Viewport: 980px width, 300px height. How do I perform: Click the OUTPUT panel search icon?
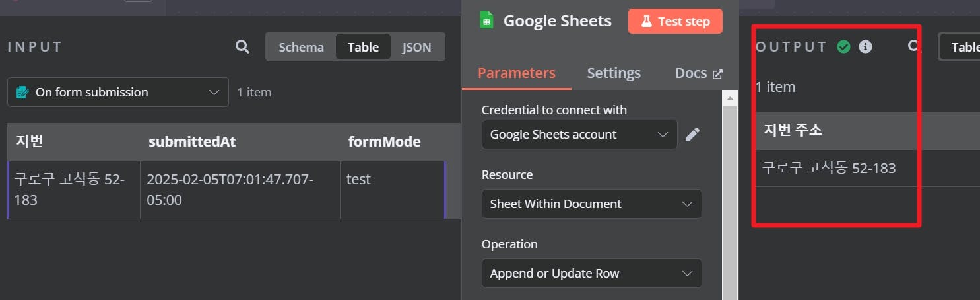coord(913,46)
